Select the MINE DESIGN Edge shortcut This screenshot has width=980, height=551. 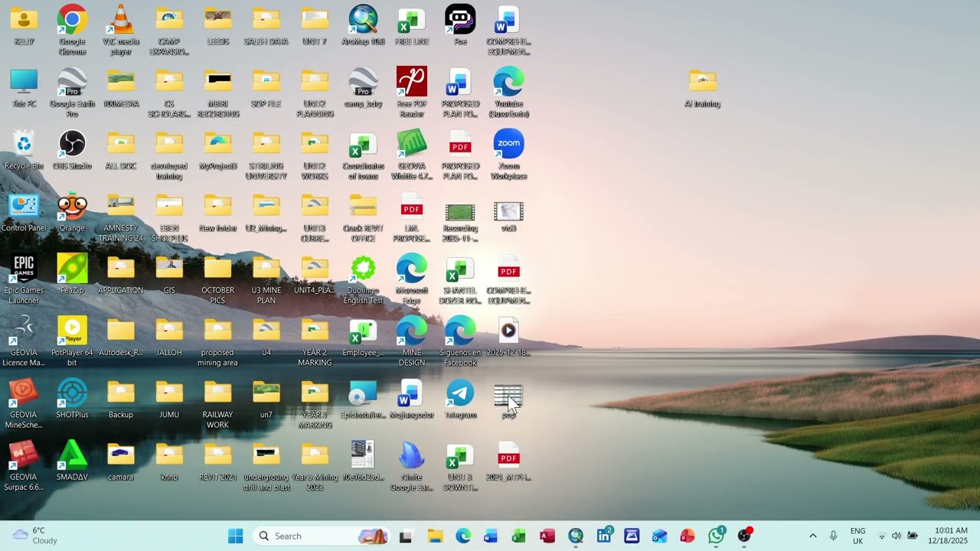click(x=412, y=341)
